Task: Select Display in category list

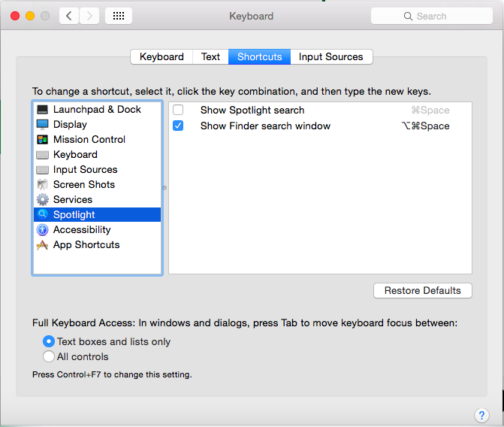Action: [97, 124]
